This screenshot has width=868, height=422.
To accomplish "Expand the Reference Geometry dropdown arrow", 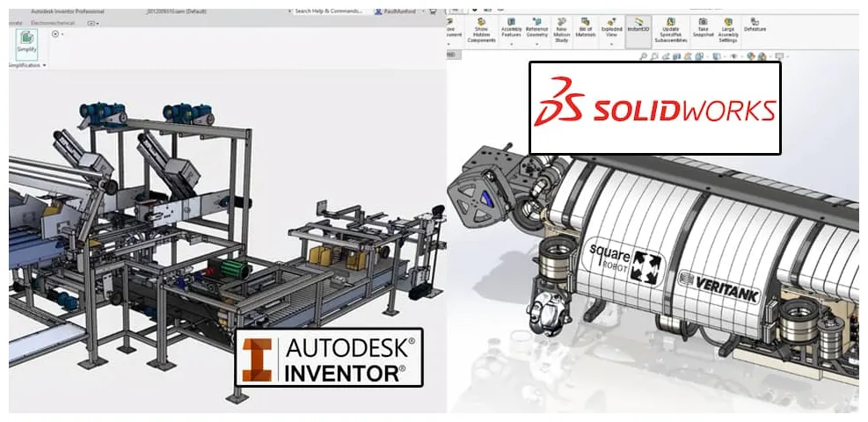I will (536, 43).
